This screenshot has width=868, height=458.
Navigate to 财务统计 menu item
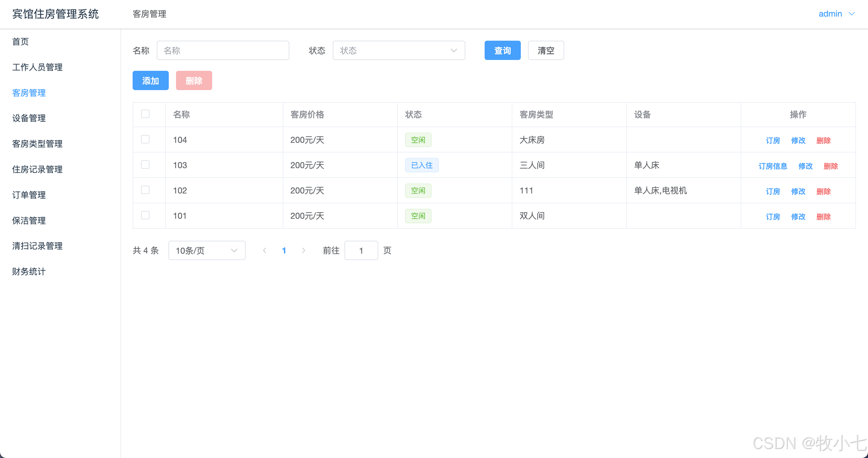tap(29, 271)
